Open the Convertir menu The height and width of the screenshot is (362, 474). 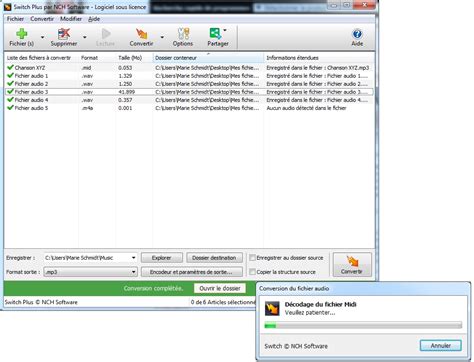(x=42, y=19)
